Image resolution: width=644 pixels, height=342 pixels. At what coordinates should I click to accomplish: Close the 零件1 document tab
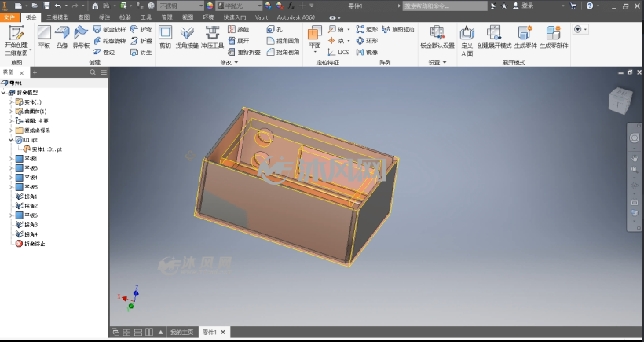(x=223, y=332)
